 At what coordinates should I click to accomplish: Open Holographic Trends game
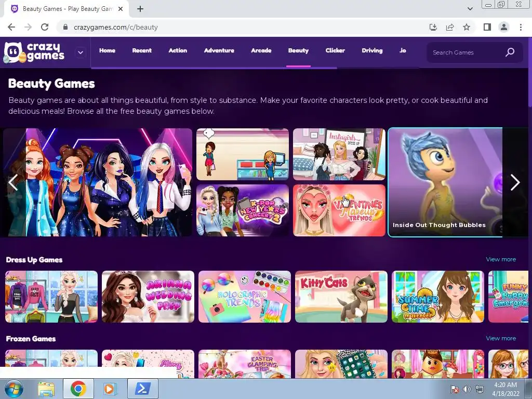point(245,297)
